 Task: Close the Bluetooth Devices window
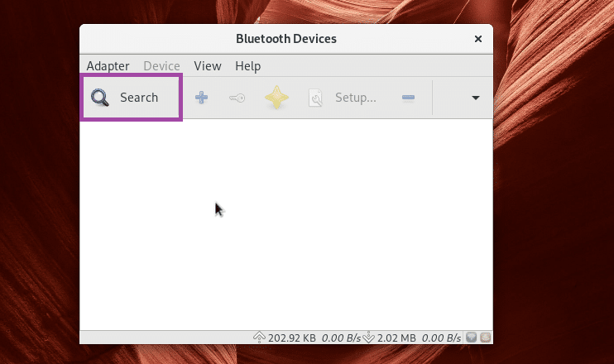(477, 39)
